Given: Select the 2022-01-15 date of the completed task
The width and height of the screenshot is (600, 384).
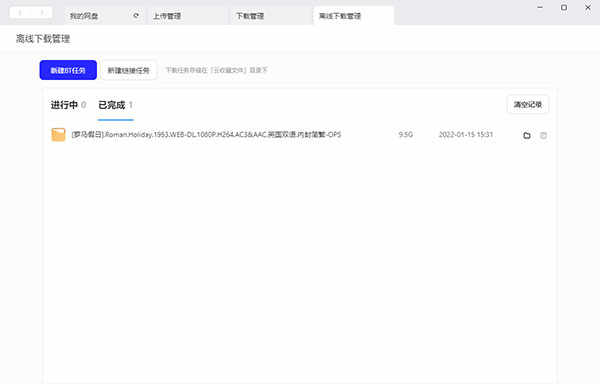Looking at the screenshot, I should coord(466,135).
